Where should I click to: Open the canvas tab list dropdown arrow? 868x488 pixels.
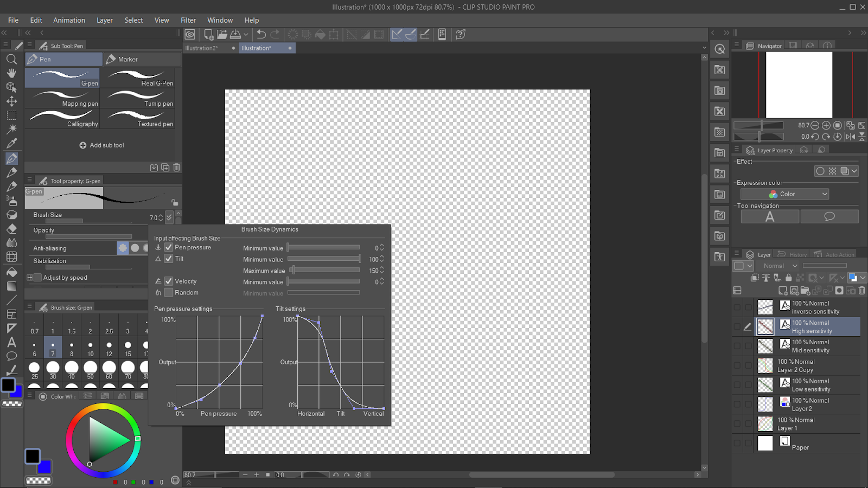coord(704,48)
